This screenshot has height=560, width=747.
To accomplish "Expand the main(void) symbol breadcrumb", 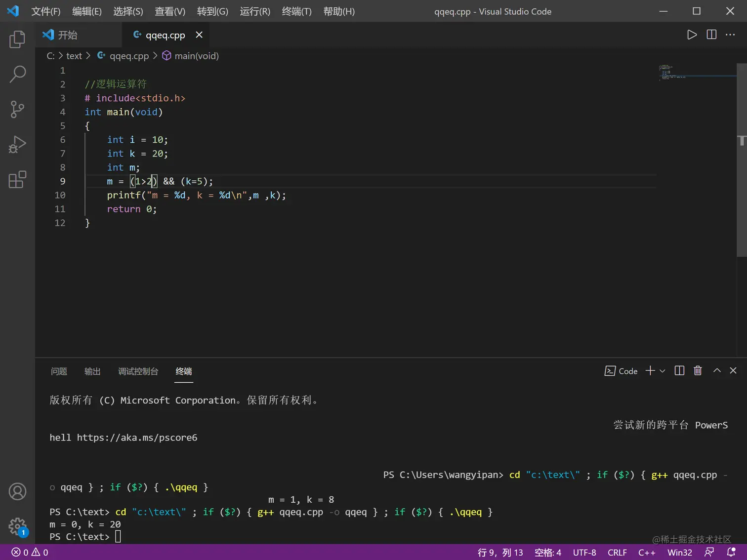I will click(191, 56).
